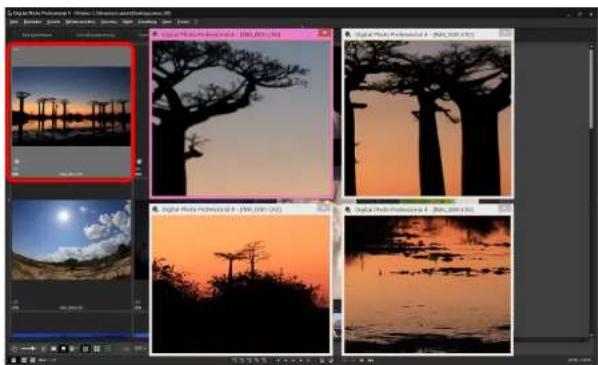Adjust the thumbnail size slider in the lower-left toolbar

point(29,349)
